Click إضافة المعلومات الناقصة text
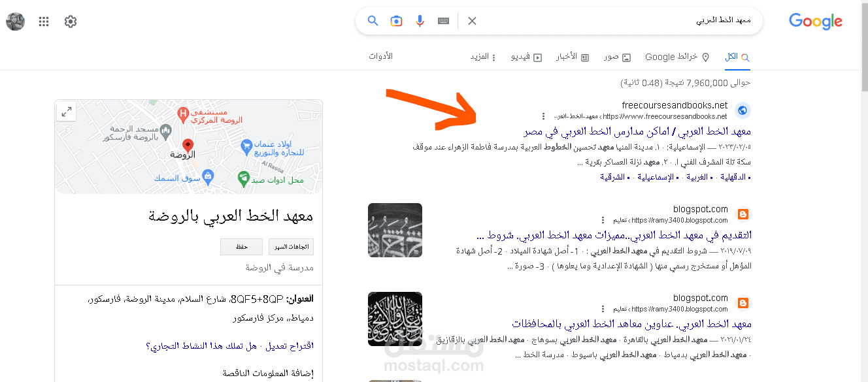 pos(268,373)
